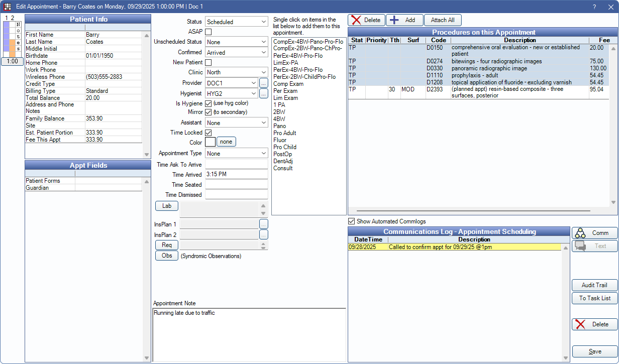Click into the Time Seated field
Image resolution: width=619 pixels, height=364 pixels.
(236, 185)
